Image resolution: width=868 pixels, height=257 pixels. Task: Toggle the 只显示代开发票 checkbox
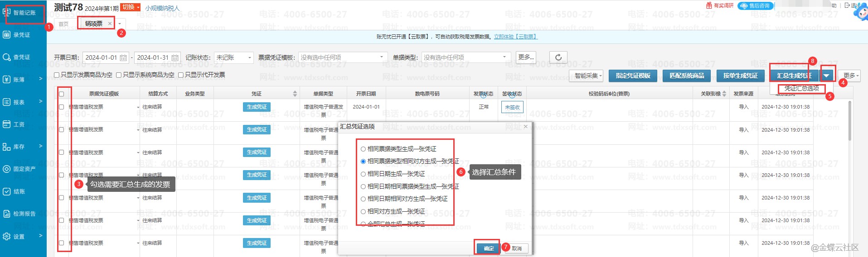[x=181, y=75]
